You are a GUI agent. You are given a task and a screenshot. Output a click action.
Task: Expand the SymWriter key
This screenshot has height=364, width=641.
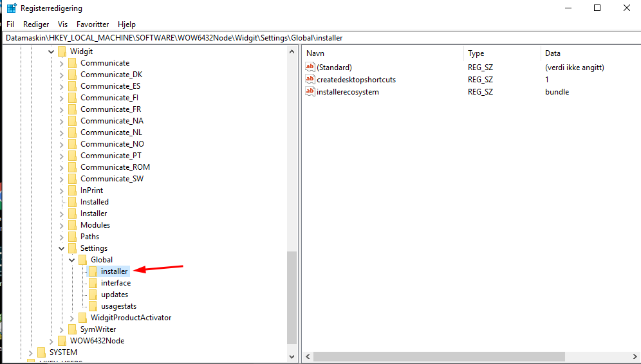coord(61,329)
